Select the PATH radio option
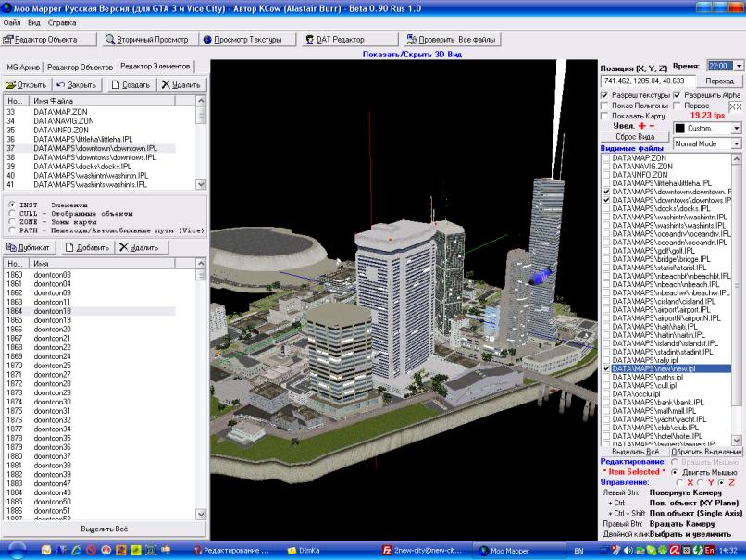Screen dimensions: 746x560 point(12,230)
